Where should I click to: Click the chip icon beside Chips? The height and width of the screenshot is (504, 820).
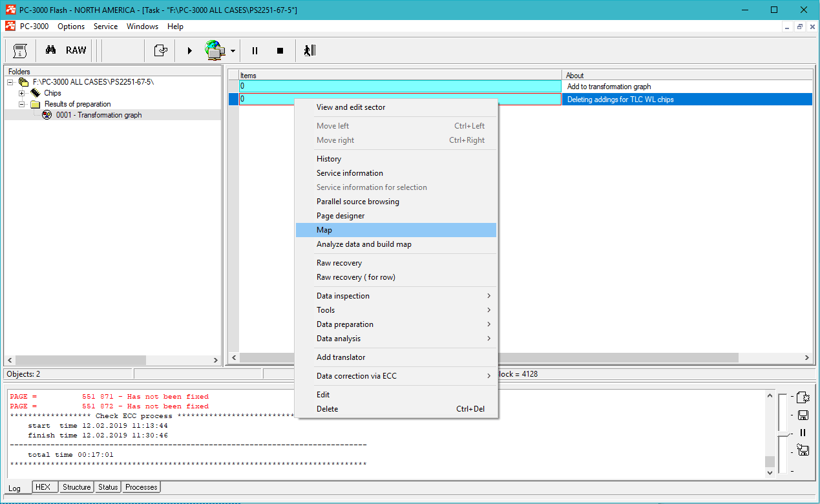[35, 93]
